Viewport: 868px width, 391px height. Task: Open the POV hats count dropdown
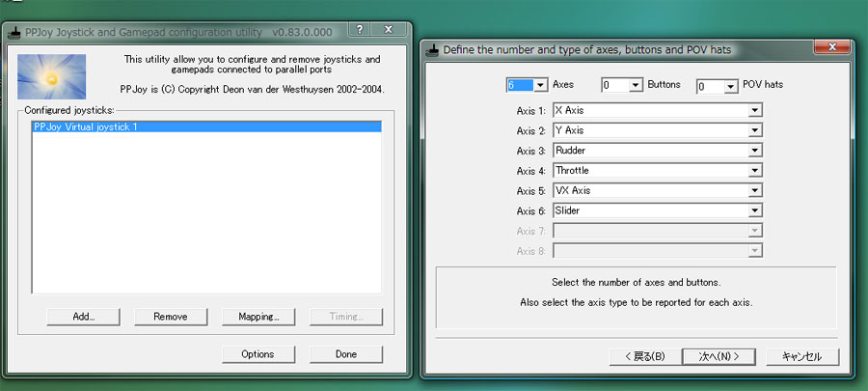tap(730, 86)
